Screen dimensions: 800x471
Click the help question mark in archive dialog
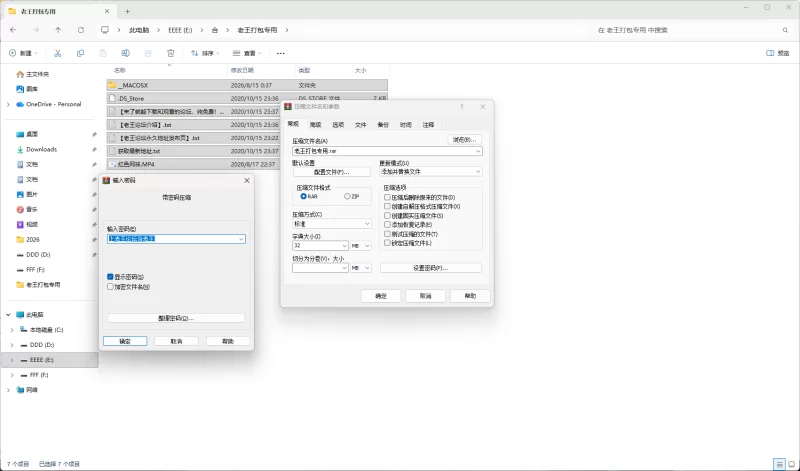click(461, 107)
